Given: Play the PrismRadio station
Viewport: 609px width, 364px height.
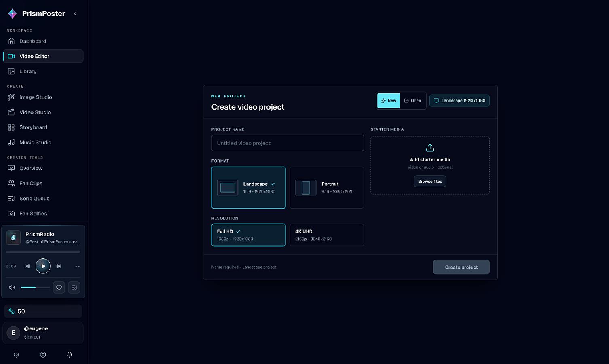Looking at the screenshot, I should click(x=43, y=266).
